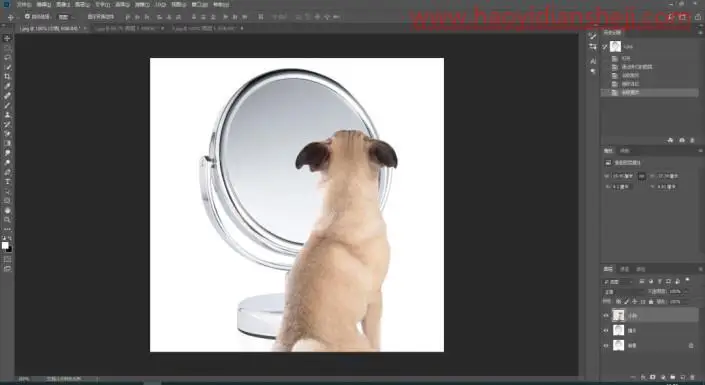This screenshot has width=705, height=385.
Task: Hide the top layer with eye icon
Action: [x=606, y=315]
